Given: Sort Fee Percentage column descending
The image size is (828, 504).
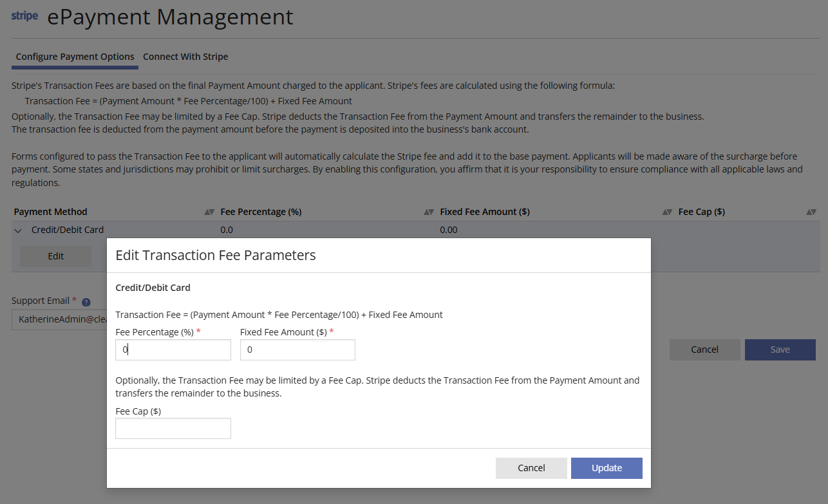Looking at the screenshot, I should tap(431, 211).
